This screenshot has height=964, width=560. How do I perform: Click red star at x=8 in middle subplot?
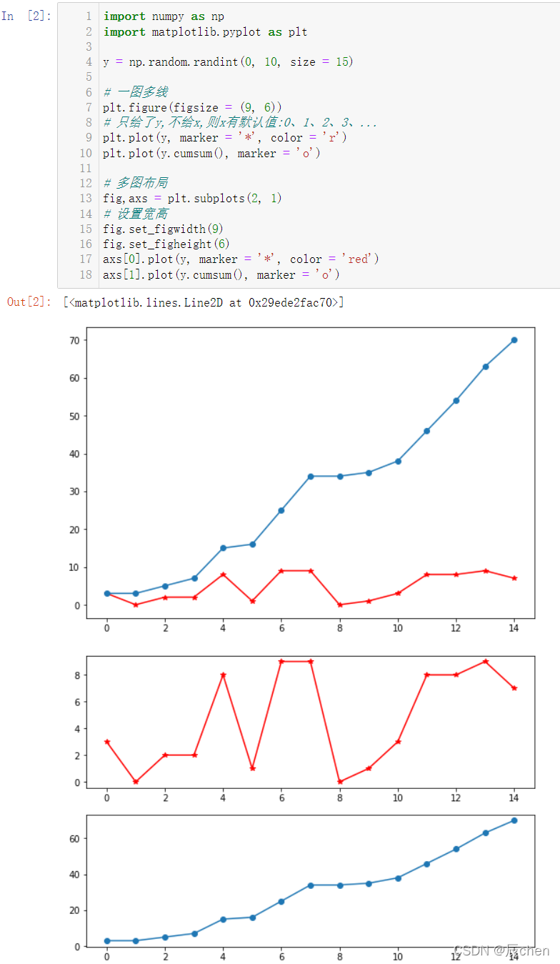[x=340, y=782]
